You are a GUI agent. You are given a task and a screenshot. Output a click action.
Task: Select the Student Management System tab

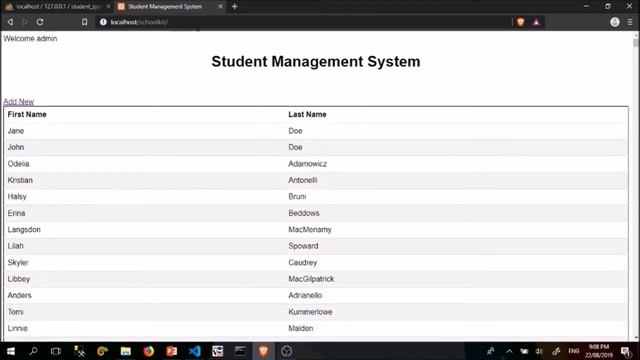tap(170, 7)
